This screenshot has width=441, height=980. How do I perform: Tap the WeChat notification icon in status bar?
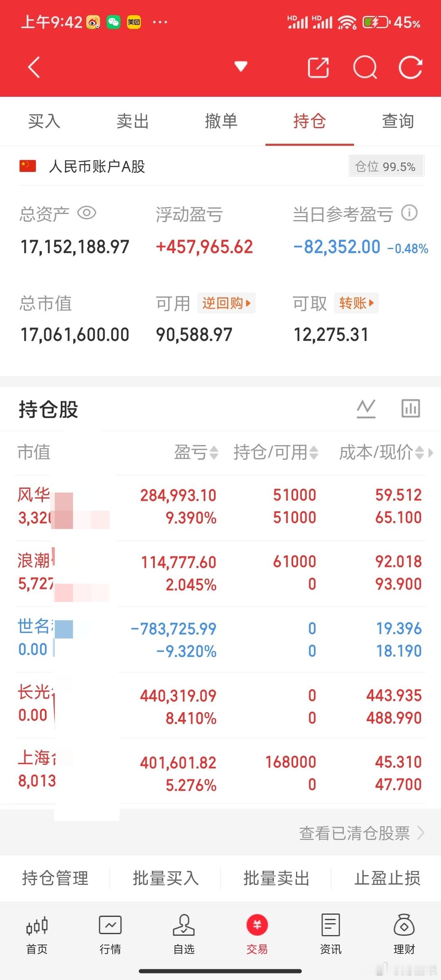tap(114, 22)
